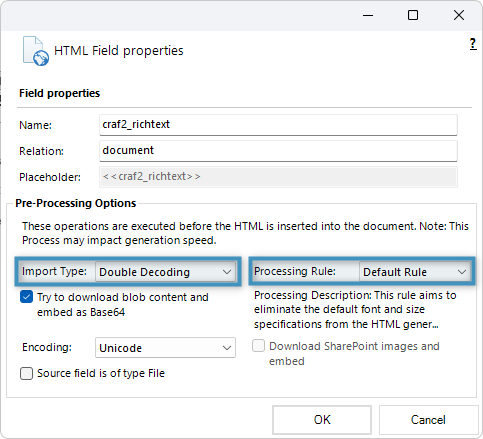The height and width of the screenshot is (439, 483).
Task: Click the Import Type dropdown arrow
Action: click(x=227, y=272)
